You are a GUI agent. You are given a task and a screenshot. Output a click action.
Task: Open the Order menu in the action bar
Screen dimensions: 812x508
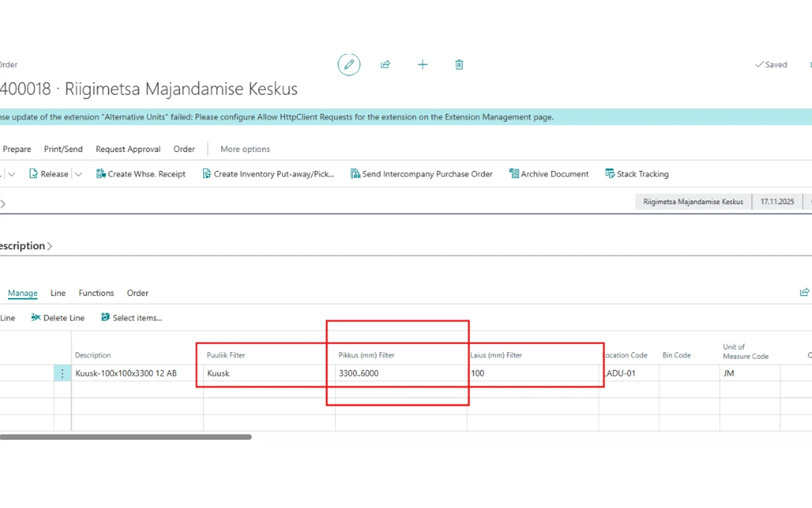[184, 149]
